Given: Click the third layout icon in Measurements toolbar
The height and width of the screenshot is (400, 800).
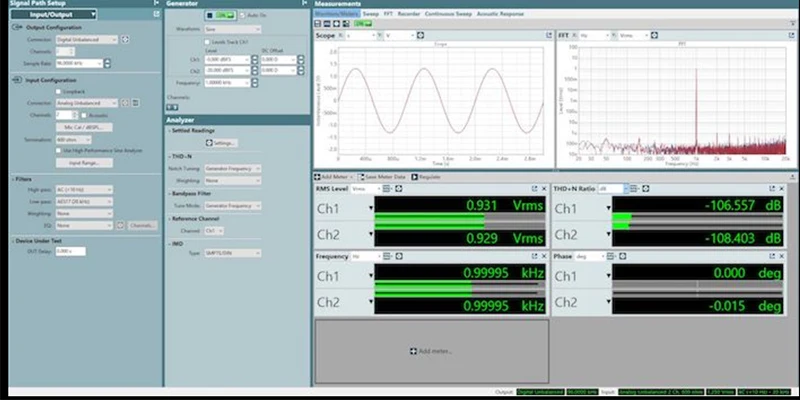Looking at the screenshot, I should click(336, 23).
